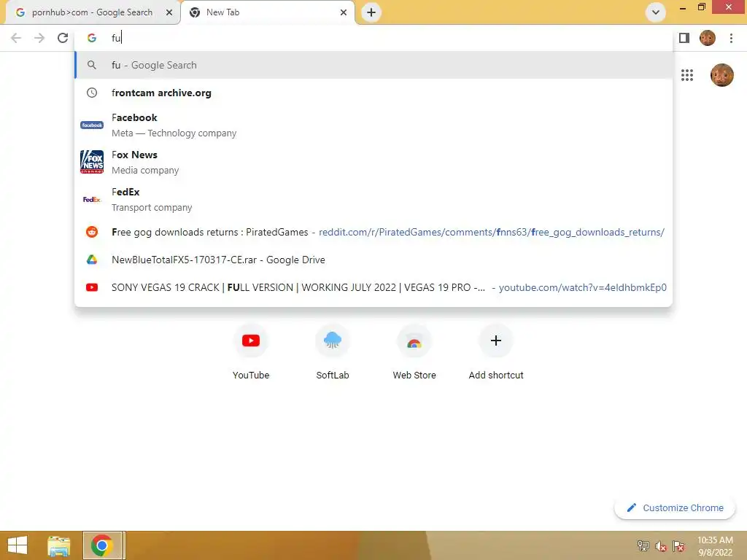Open SONY VEGAS 19 CRACK YouTube suggestion
Screen dimensions: 747x560
click(x=373, y=287)
